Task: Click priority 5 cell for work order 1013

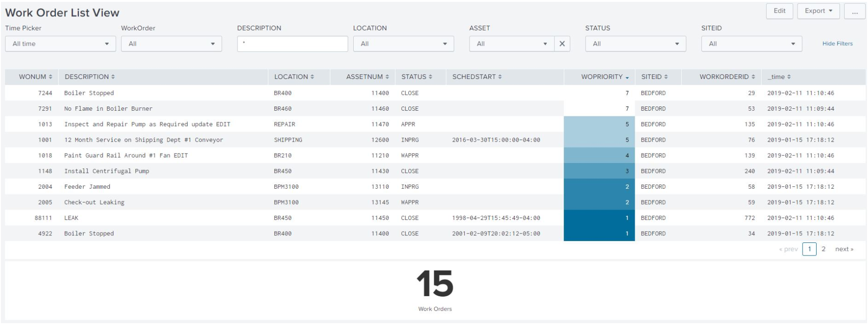Action: tap(599, 124)
